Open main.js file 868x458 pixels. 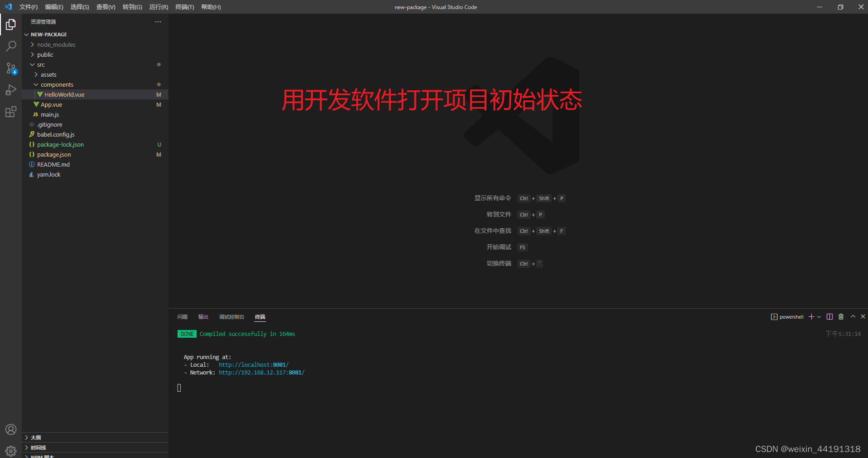95,114
